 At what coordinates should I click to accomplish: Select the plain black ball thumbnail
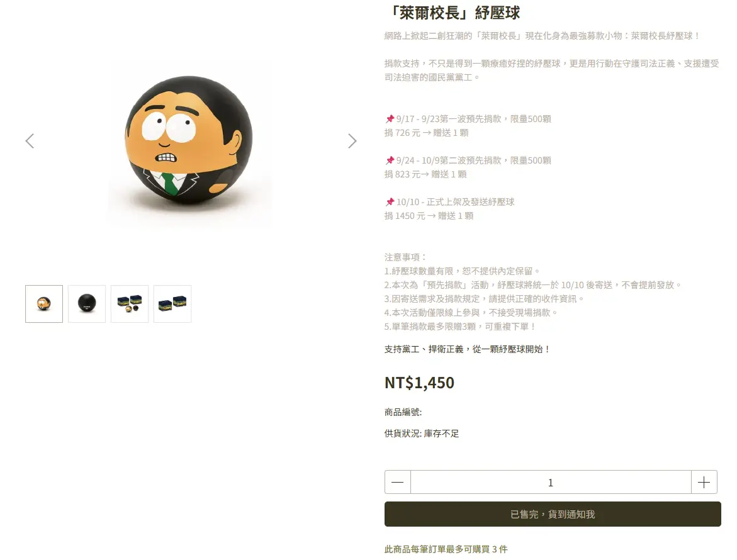[87, 304]
